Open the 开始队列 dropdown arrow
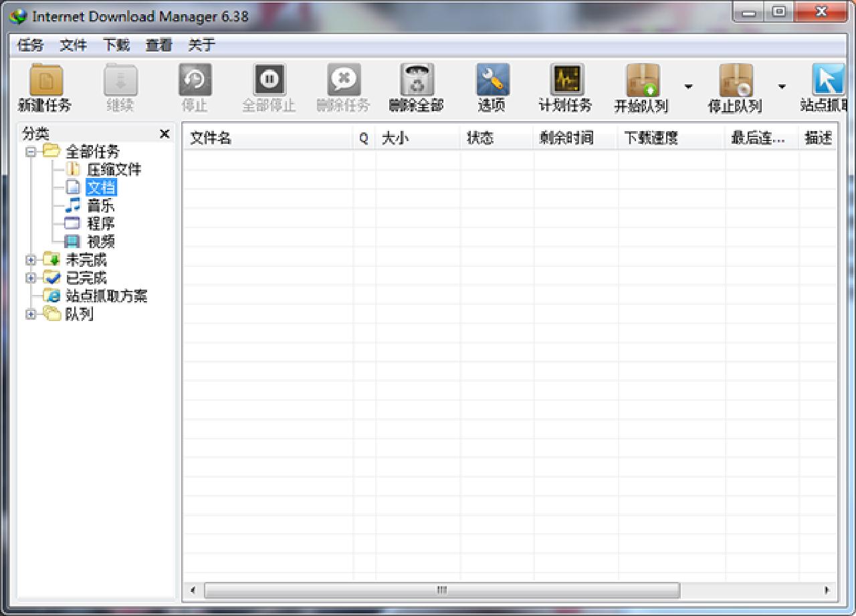The image size is (856, 616). 687,86
